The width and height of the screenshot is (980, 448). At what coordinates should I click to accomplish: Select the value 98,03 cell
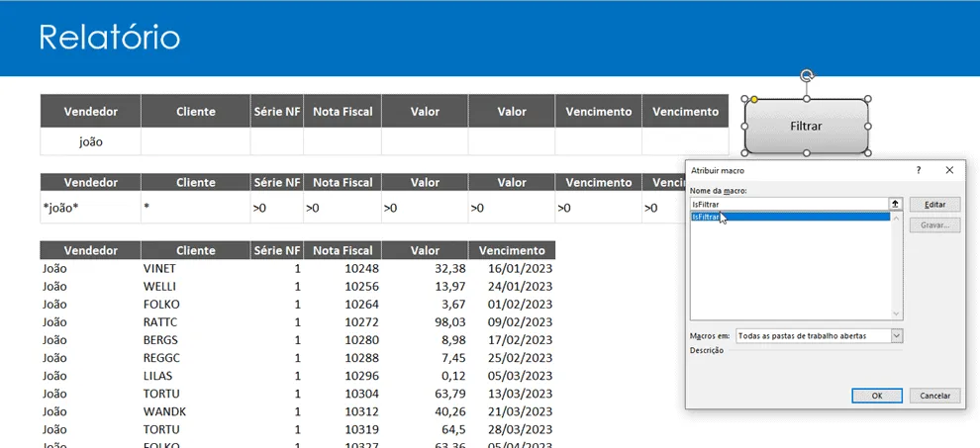pyautogui.click(x=425, y=322)
